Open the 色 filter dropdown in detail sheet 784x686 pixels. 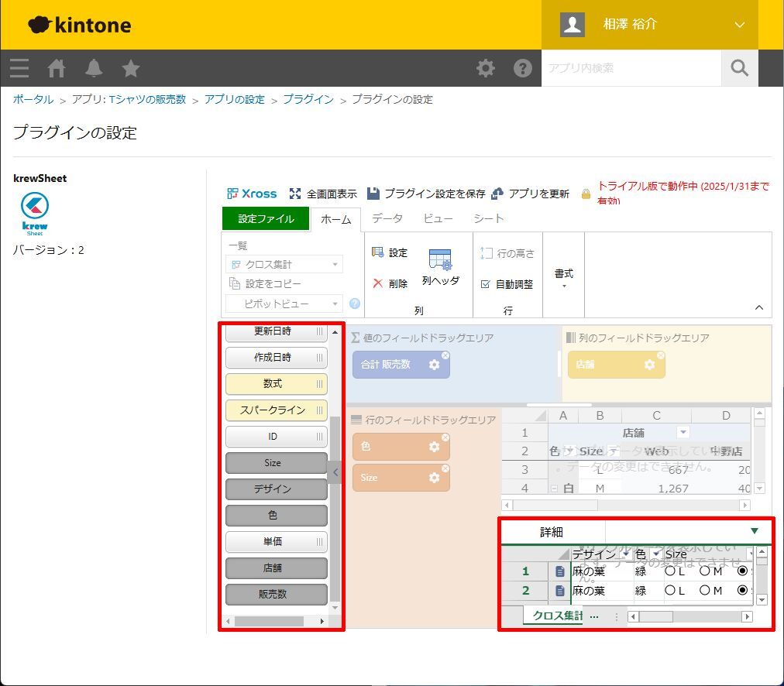tap(655, 554)
